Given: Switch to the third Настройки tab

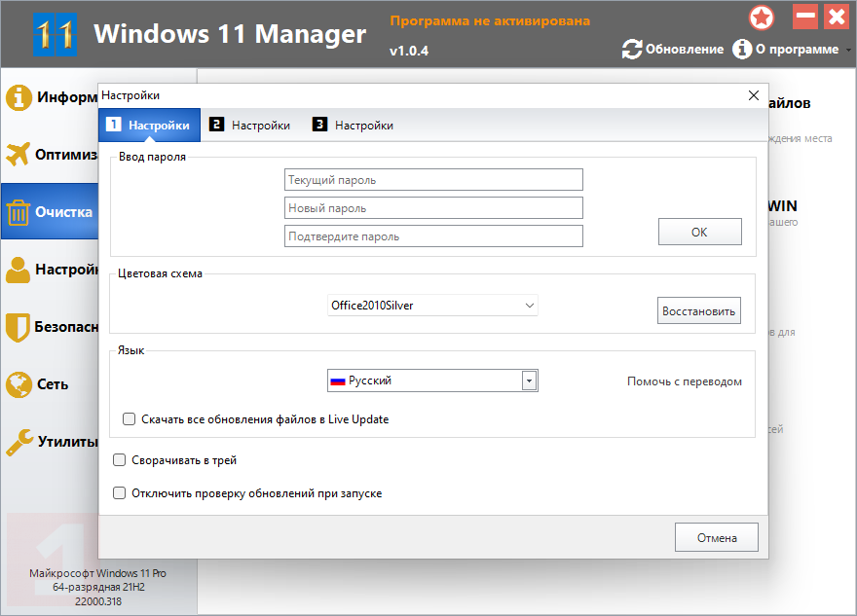Looking at the screenshot, I should tap(354, 125).
